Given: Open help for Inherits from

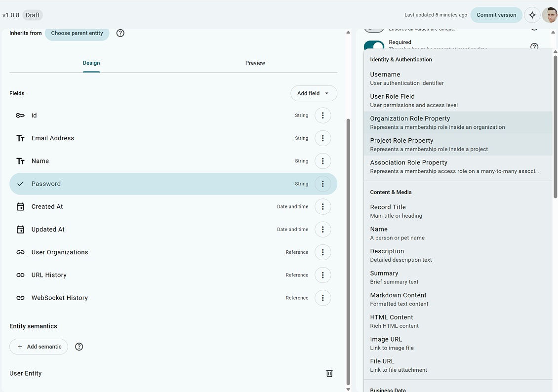Looking at the screenshot, I should 120,33.
